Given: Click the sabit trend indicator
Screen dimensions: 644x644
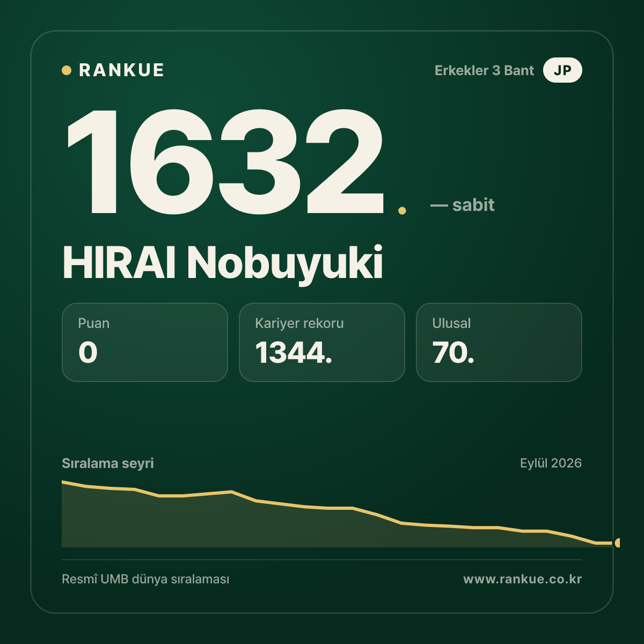Looking at the screenshot, I should tap(463, 205).
